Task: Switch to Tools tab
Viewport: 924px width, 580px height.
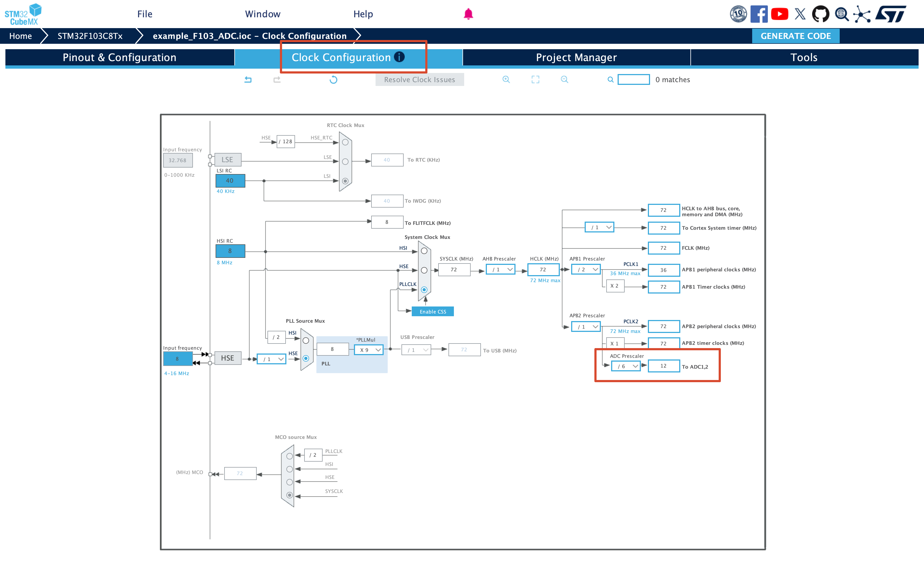Action: point(804,58)
